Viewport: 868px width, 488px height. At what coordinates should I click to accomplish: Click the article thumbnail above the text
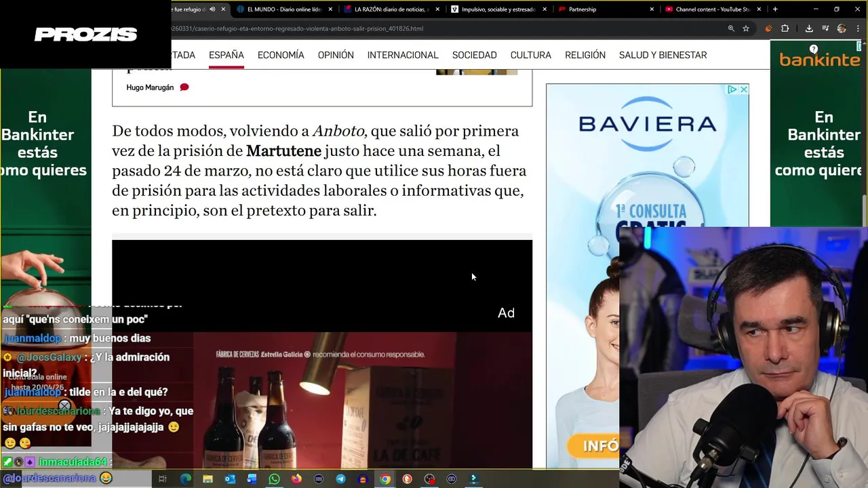pos(477,71)
